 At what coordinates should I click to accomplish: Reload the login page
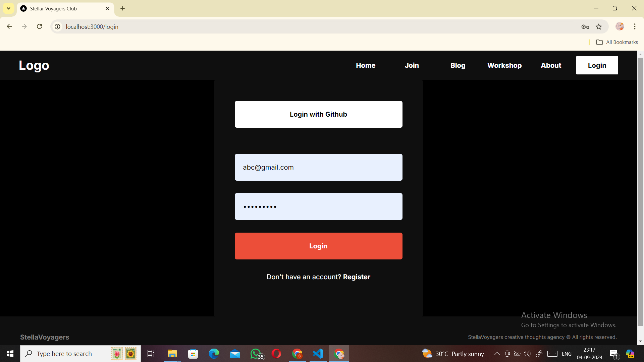(x=39, y=26)
